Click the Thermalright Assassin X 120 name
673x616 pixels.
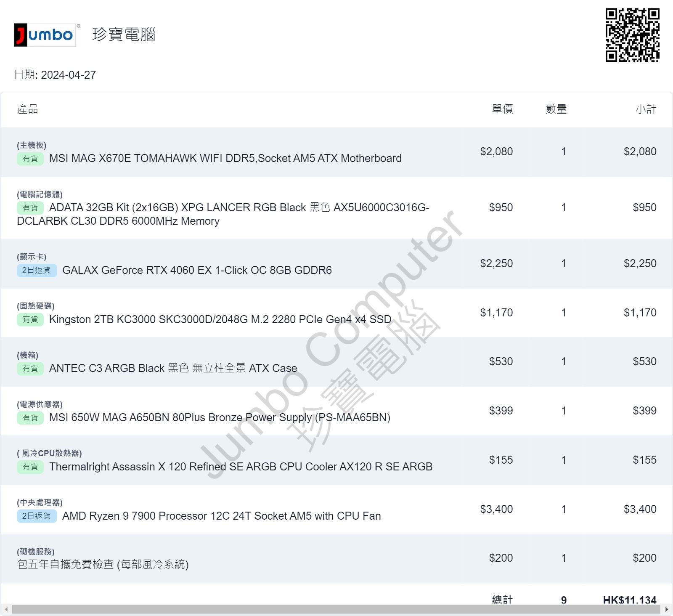click(x=241, y=467)
